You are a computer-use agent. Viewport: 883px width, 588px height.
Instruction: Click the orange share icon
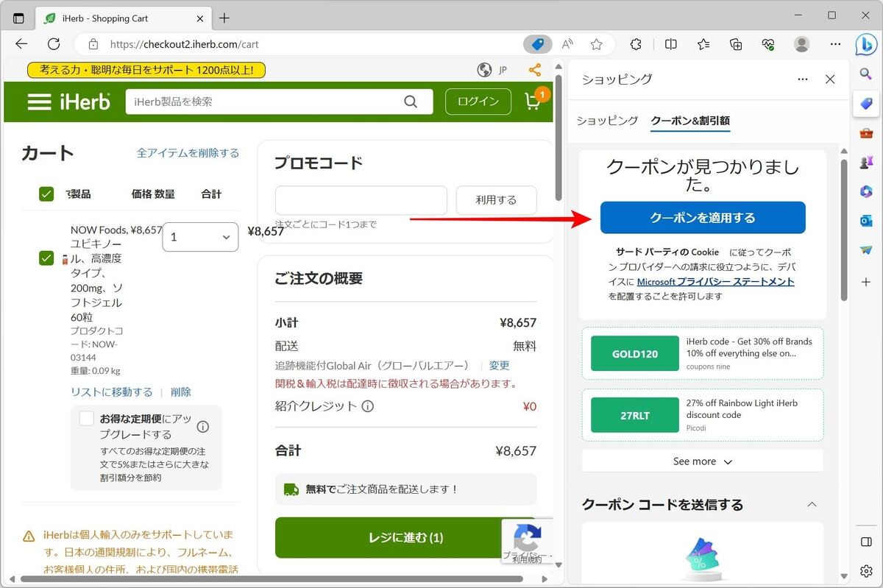(x=535, y=70)
